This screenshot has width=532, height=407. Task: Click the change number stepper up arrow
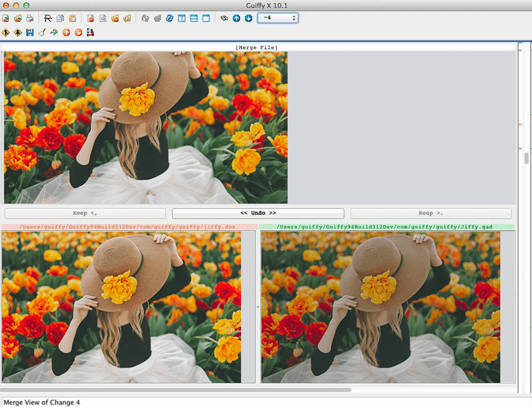[x=294, y=16]
